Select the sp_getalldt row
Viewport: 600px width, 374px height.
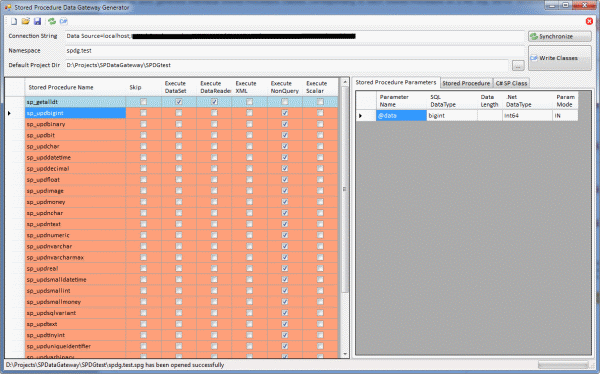75,102
